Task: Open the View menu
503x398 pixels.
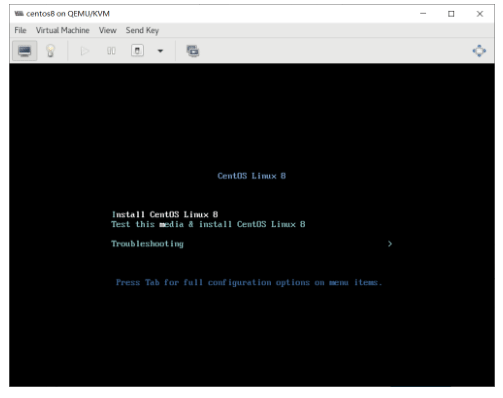Action: 108,30
